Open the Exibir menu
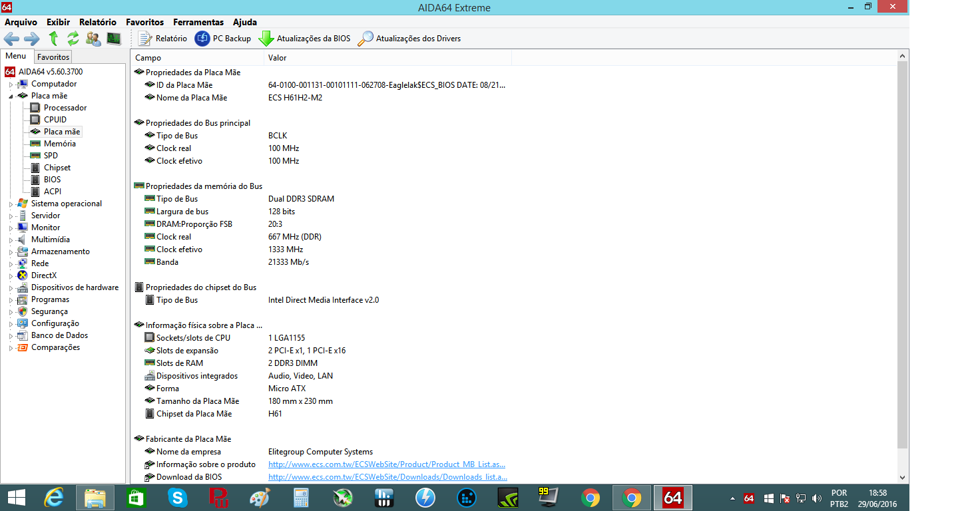 [58, 22]
